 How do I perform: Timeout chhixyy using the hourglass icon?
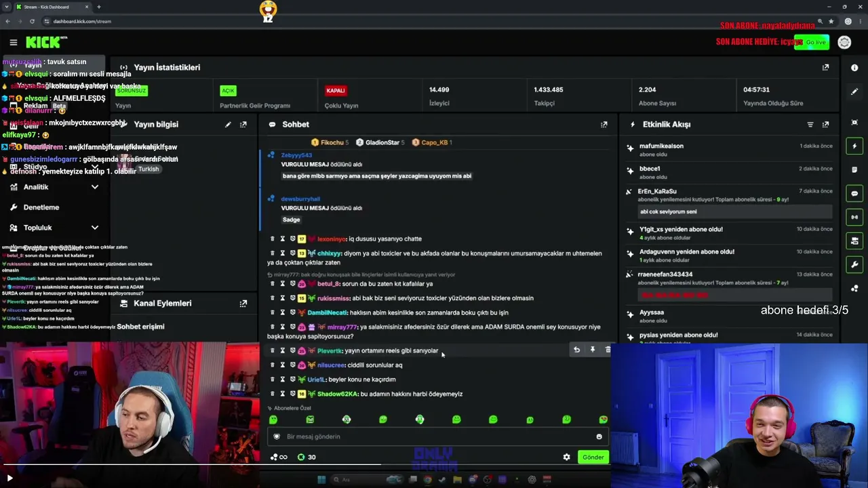[283, 253]
